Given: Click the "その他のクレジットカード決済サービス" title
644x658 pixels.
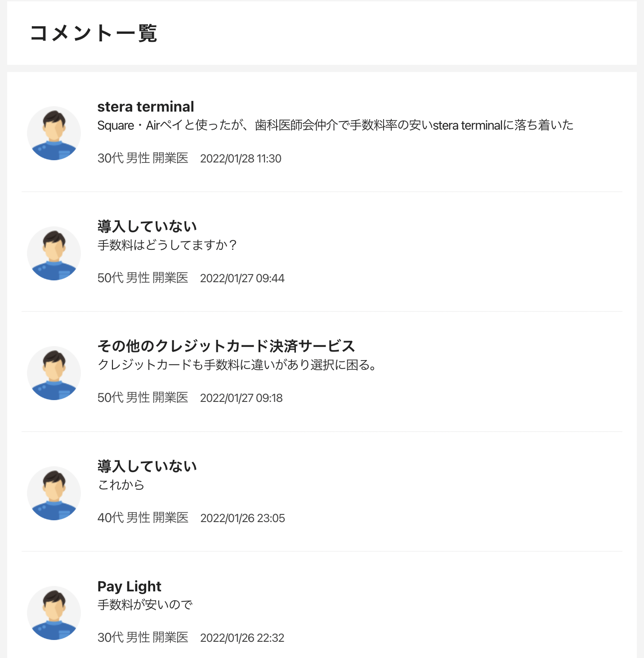Looking at the screenshot, I should [226, 346].
